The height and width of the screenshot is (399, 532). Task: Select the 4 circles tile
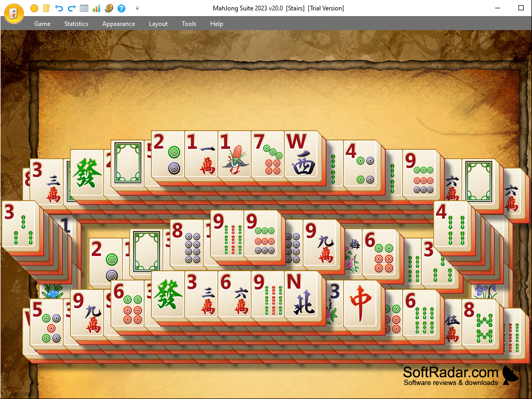click(361, 164)
